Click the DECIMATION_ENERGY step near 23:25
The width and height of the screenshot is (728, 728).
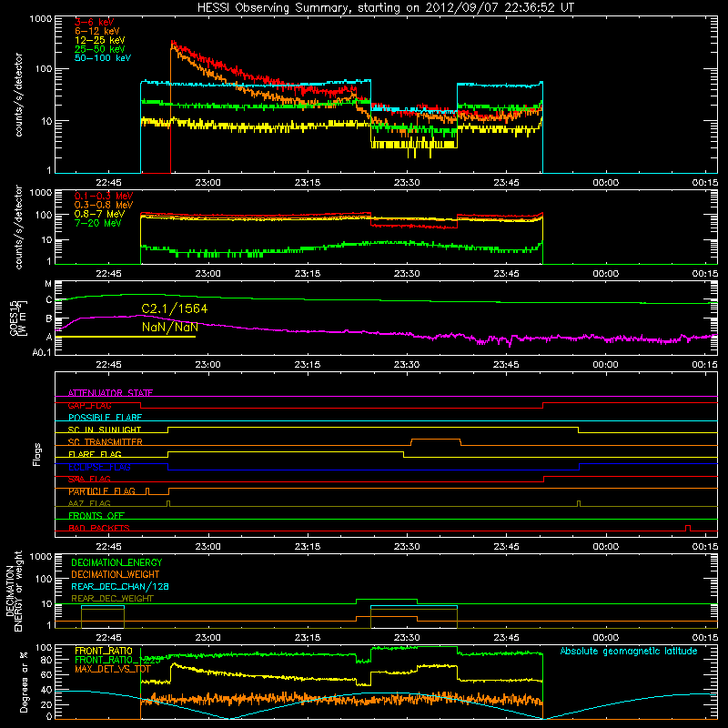click(x=386, y=600)
